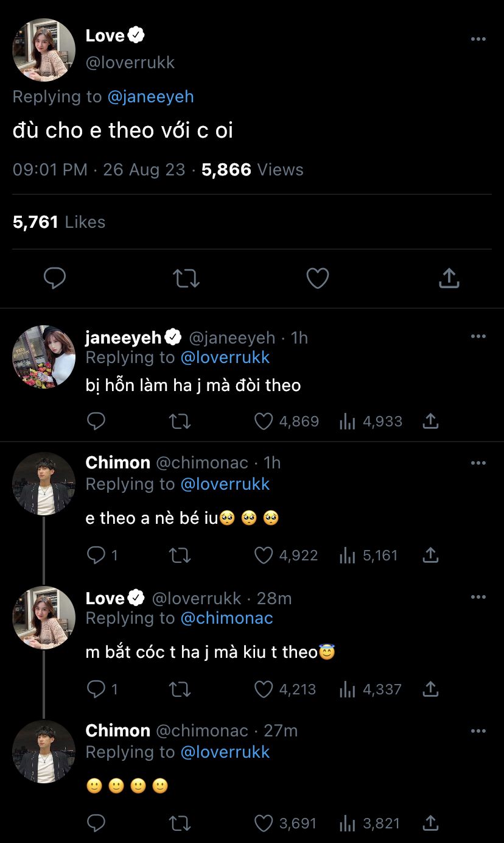Share Chimon's reply with pleading emojis
This screenshot has height=843, width=504.
pyautogui.click(x=430, y=555)
